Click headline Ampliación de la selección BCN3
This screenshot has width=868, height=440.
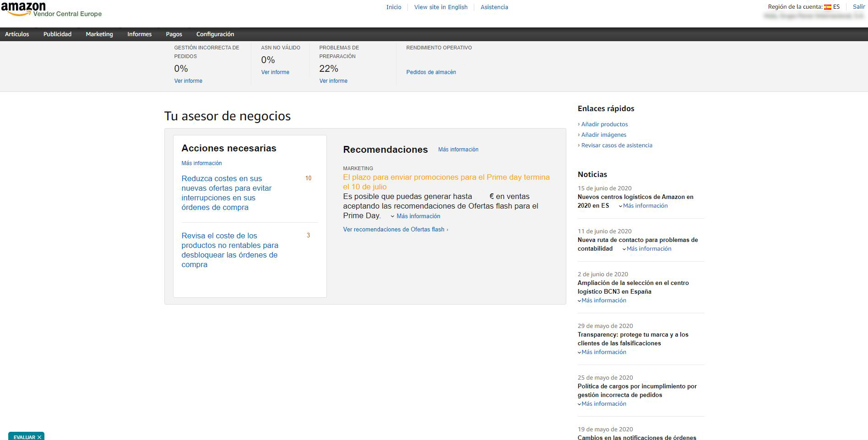pos(633,287)
